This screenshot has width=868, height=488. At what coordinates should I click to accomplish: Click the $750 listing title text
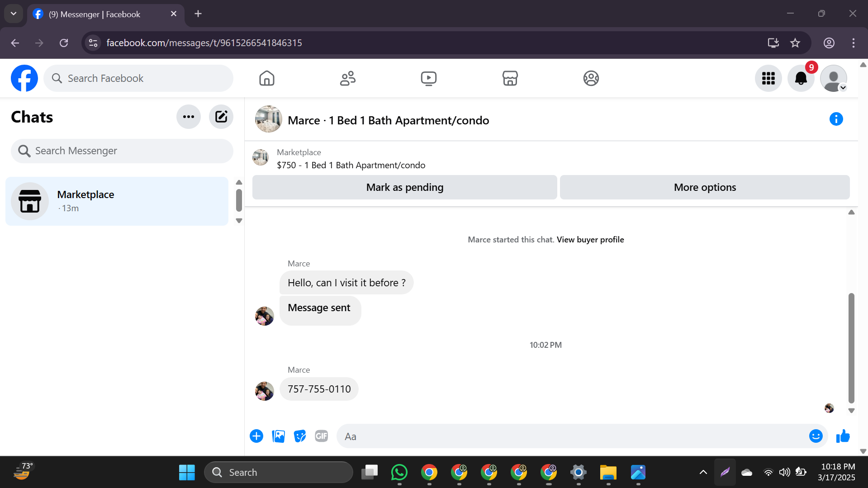tap(351, 165)
